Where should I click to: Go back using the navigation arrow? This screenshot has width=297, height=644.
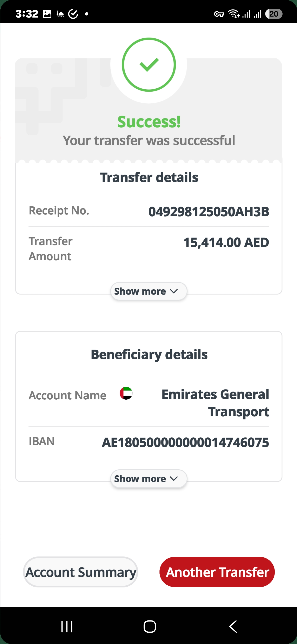click(233, 626)
